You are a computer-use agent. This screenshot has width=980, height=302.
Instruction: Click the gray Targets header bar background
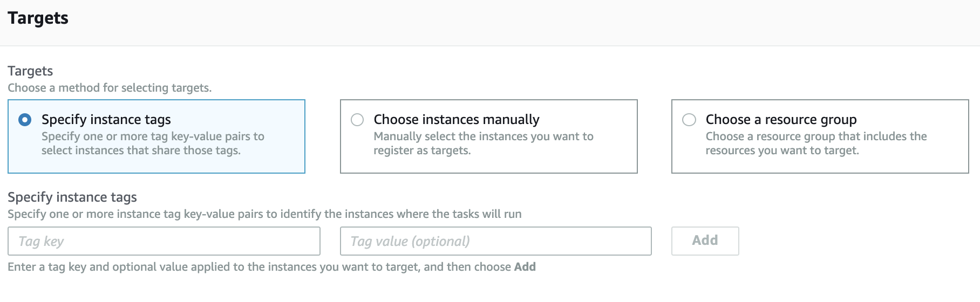pos(486,22)
